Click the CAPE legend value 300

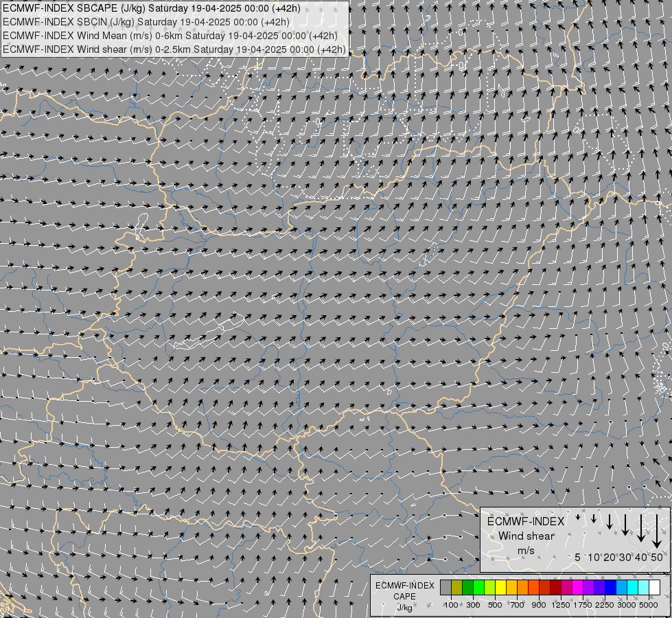point(473,605)
